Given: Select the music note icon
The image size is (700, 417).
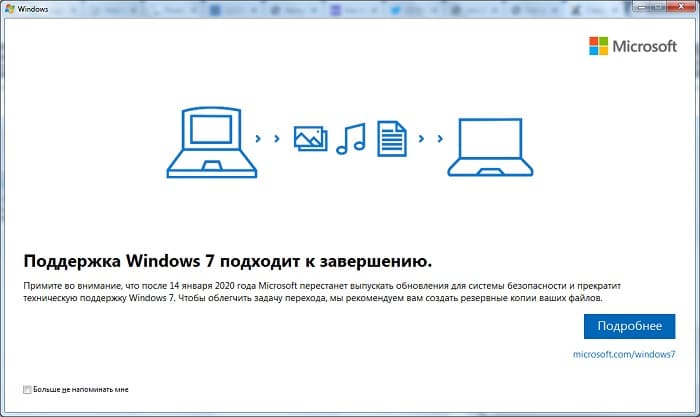Looking at the screenshot, I should 351,138.
